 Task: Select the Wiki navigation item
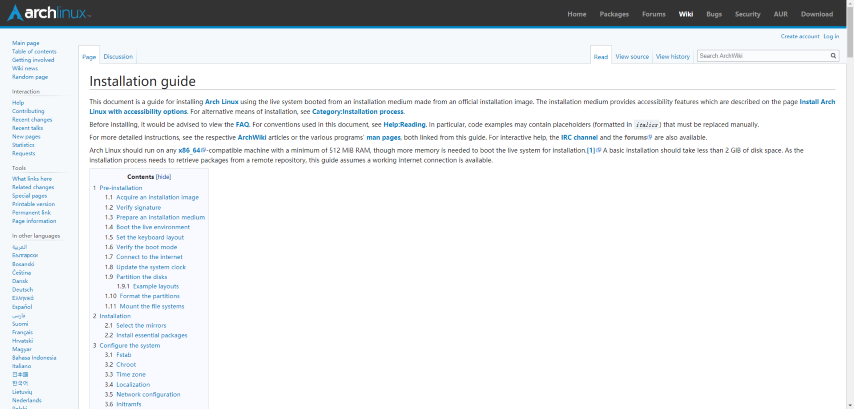click(686, 14)
